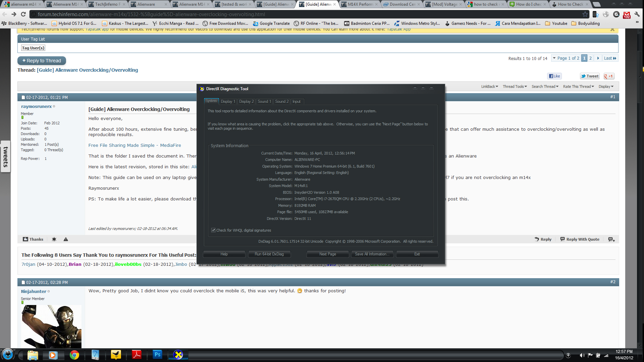The height and width of the screenshot is (362, 644).
Task: Open the Chrome wrench settings menu
Action: (637, 14)
